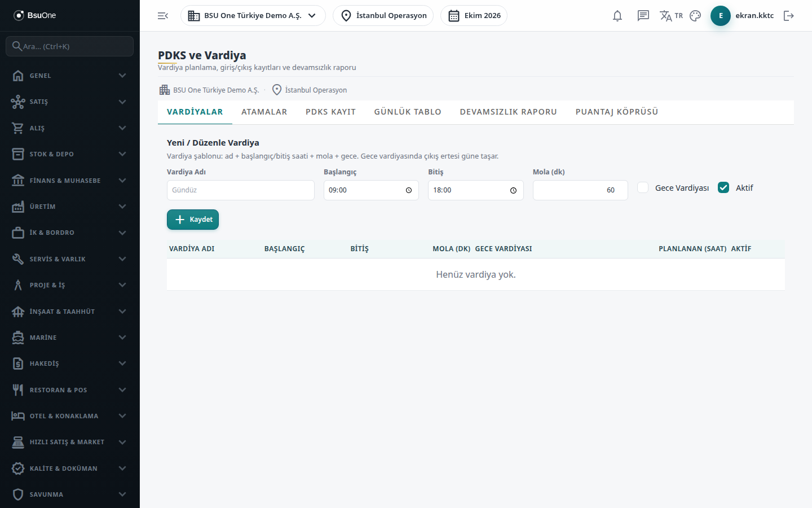Open the theme palette icon
This screenshot has height=508, width=812.
tap(695, 16)
